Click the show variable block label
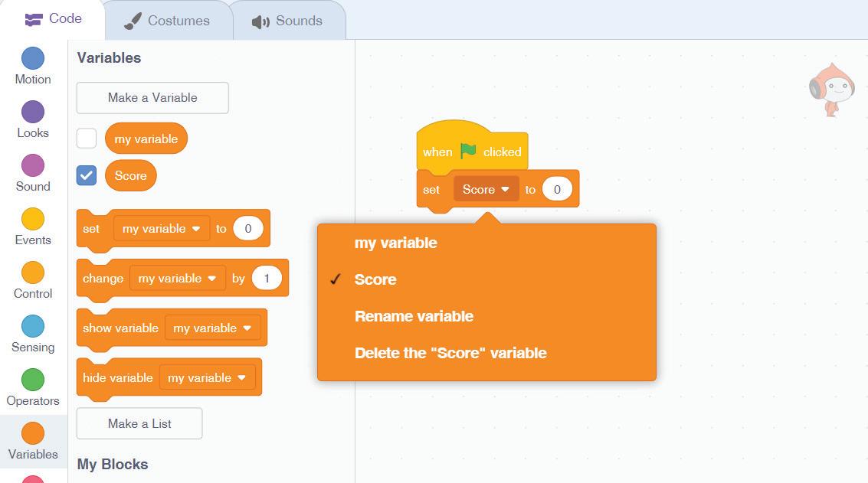 pos(121,328)
